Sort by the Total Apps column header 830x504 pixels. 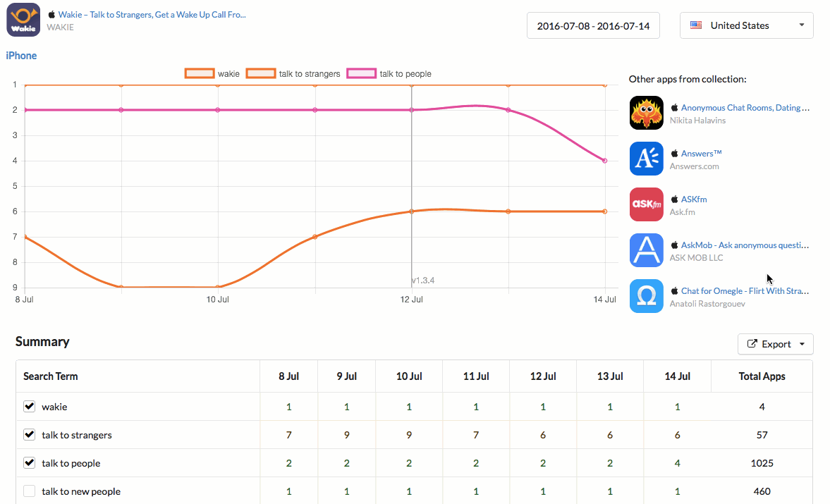(762, 376)
